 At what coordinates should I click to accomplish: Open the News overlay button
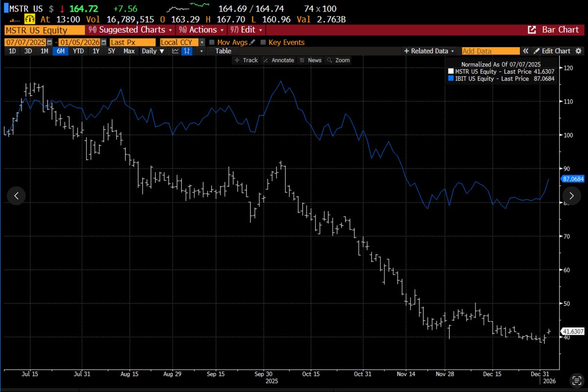click(x=311, y=60)
